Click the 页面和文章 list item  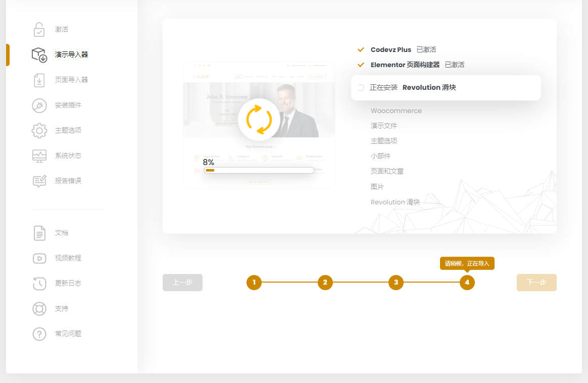387,171
